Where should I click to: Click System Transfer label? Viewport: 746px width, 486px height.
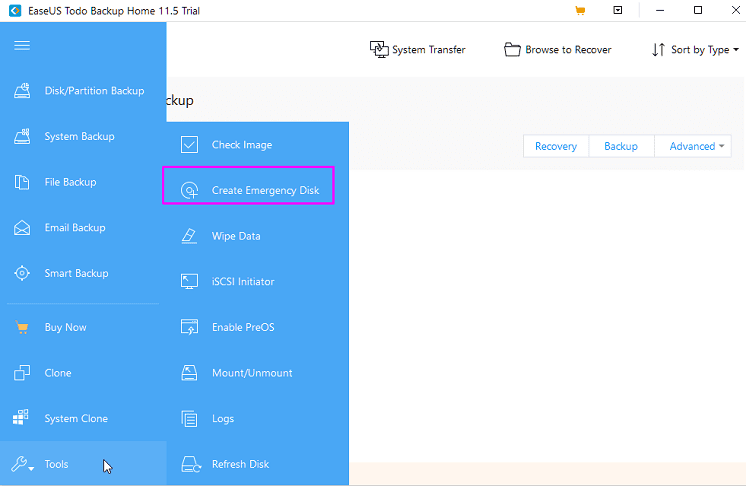(x=429, y=49)
